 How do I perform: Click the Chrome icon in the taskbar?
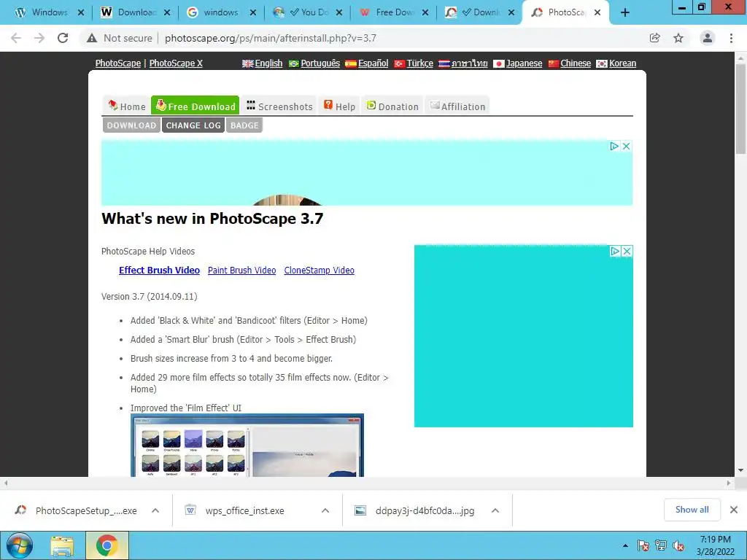coord(107,545)
